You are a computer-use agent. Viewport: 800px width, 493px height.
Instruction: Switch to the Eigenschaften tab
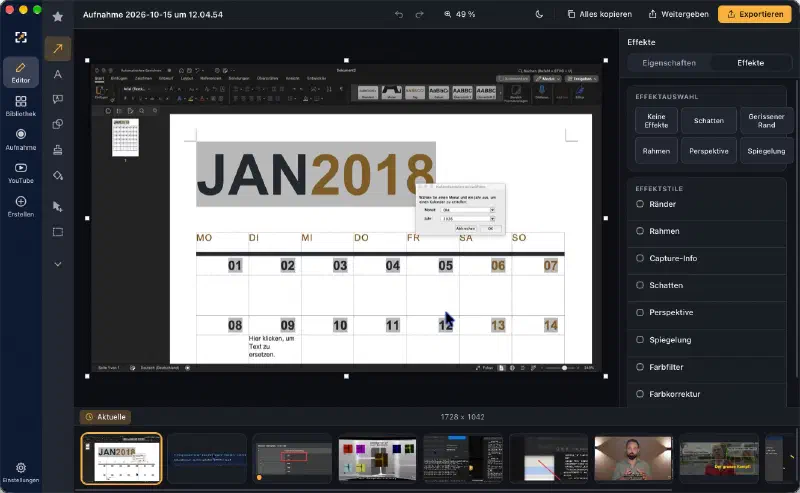click(669, 63)
